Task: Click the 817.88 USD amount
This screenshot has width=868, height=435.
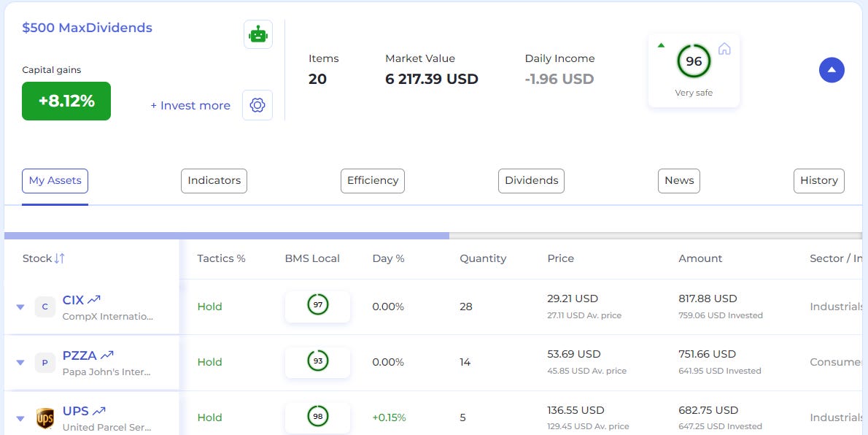Action: (708, 299)
